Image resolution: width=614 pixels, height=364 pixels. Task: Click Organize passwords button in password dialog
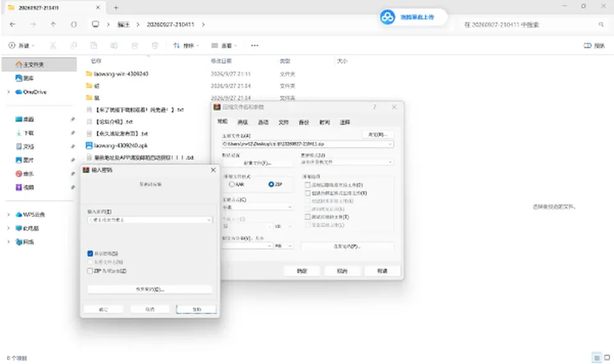pyautogui.click(x=150, y=289)
